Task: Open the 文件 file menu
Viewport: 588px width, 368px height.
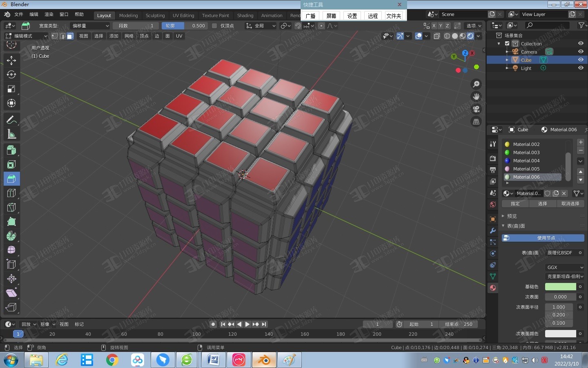Action: pyautogui.click(x=19, y=14)
